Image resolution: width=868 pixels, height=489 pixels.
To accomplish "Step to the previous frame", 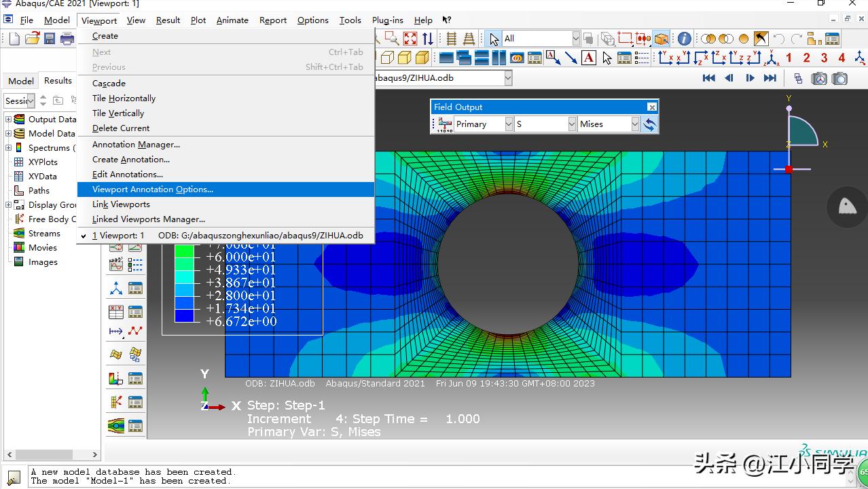I will (729, 78).
